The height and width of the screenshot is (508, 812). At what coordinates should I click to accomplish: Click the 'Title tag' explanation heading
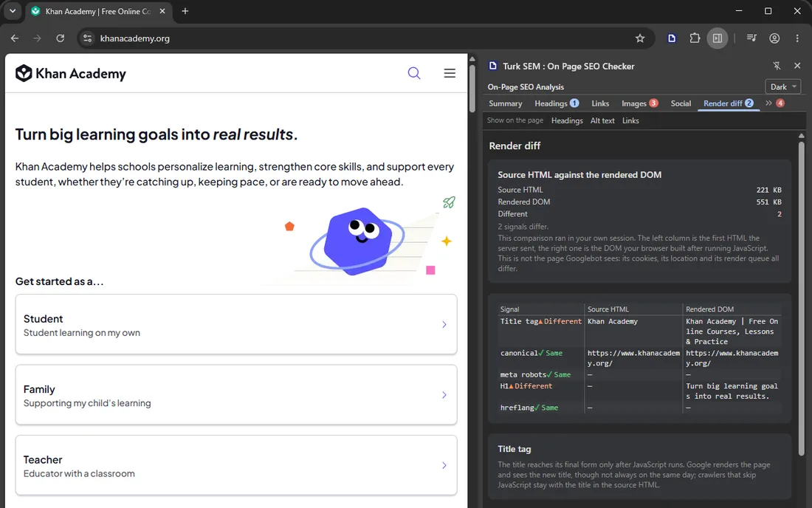[x=515, y=449]
